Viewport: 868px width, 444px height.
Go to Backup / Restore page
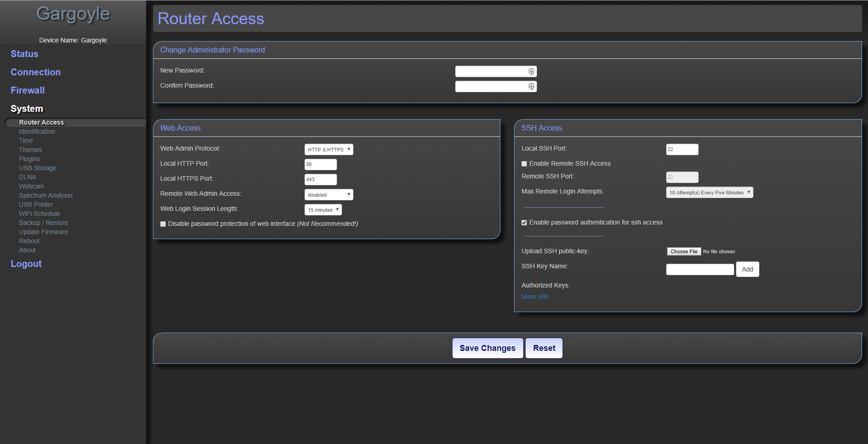click(43, 223)
